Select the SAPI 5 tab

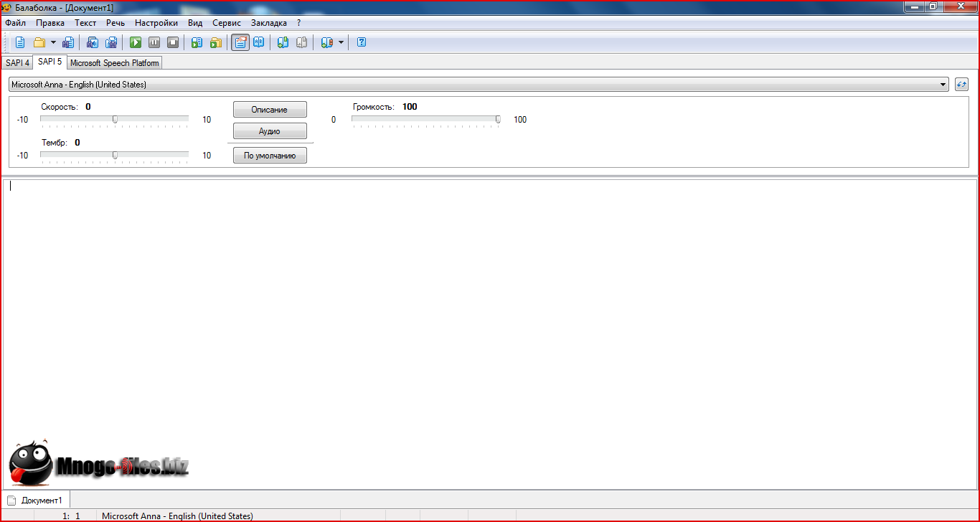point(50,62)
